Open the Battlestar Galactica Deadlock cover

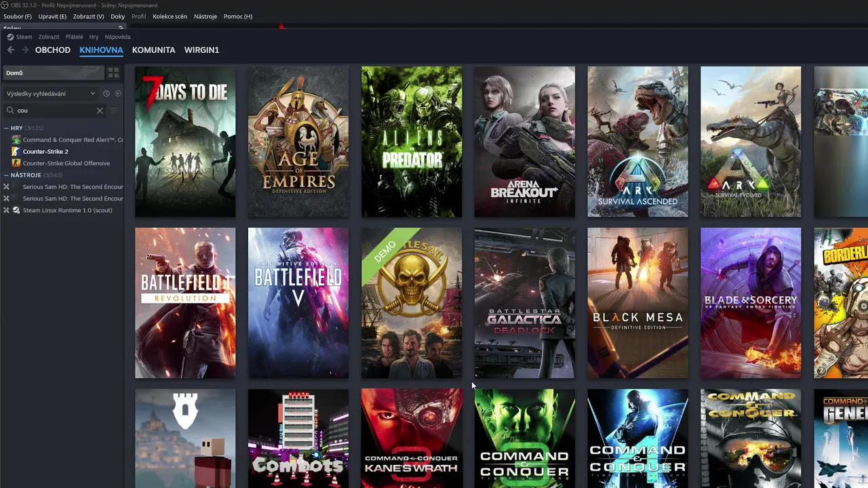pos(524,303)
